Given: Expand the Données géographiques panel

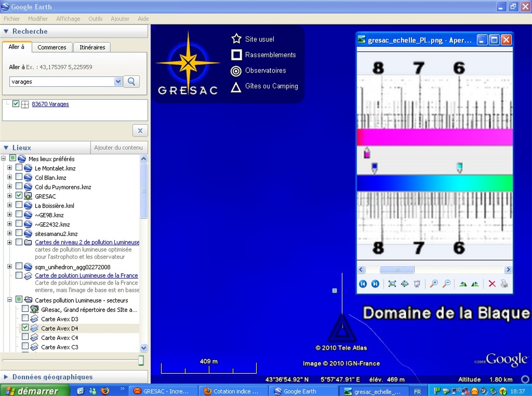Looking at the screenshot, I should [6, 377].
